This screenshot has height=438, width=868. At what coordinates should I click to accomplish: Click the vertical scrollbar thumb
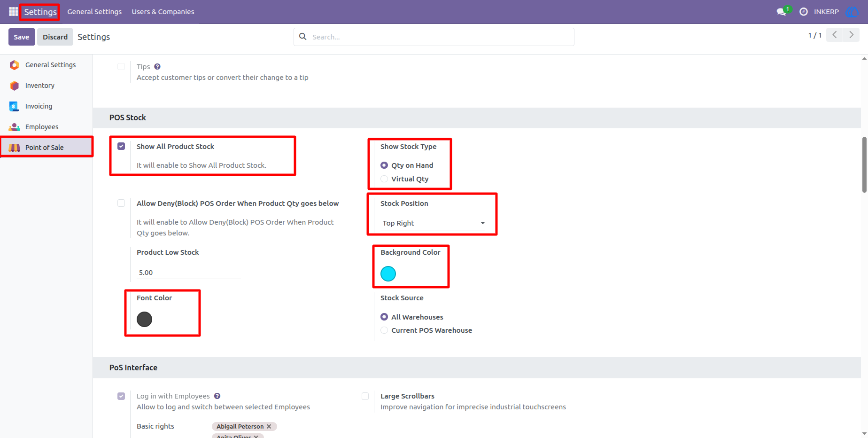[864, 164]
